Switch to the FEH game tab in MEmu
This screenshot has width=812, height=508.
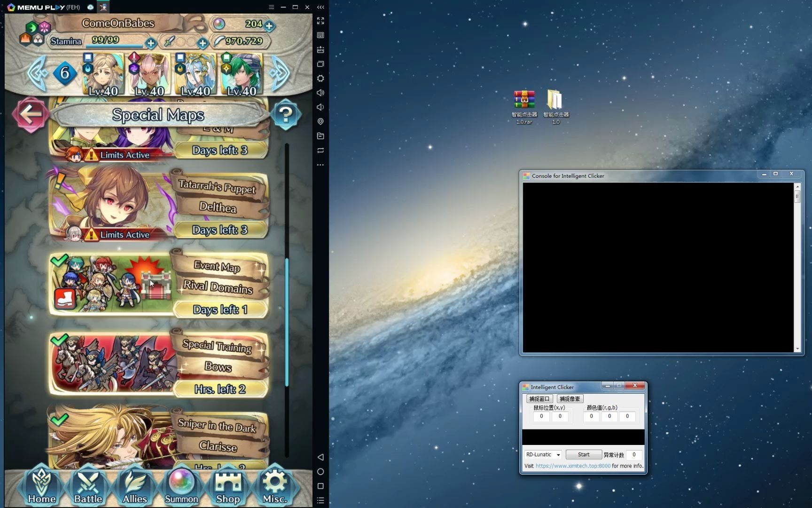pyautogui.click(x=103, y=7)
